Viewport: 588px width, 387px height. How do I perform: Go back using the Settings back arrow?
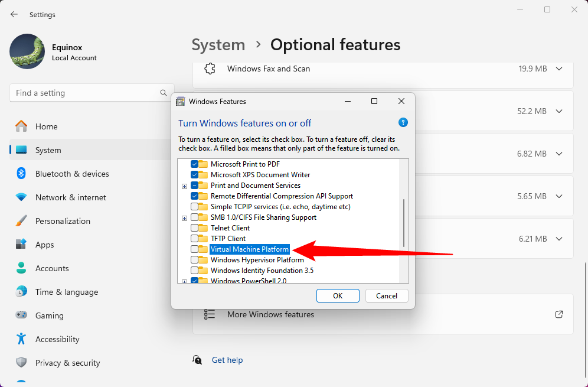coord(14,14)
